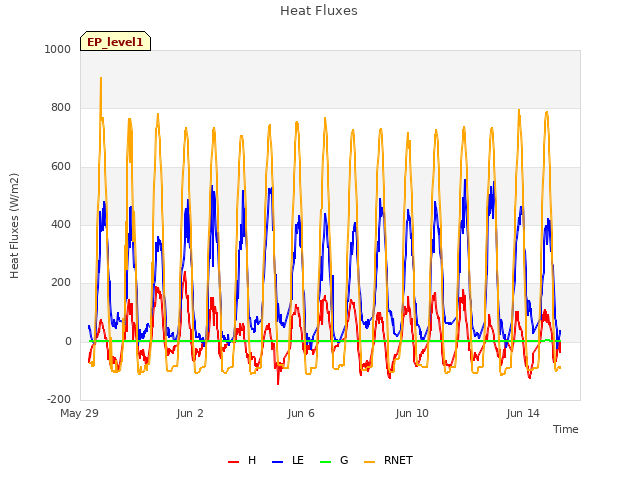Viewport: 640px width, 480px height.
Task: Toggle the LE series legend label
Action: 298,460
